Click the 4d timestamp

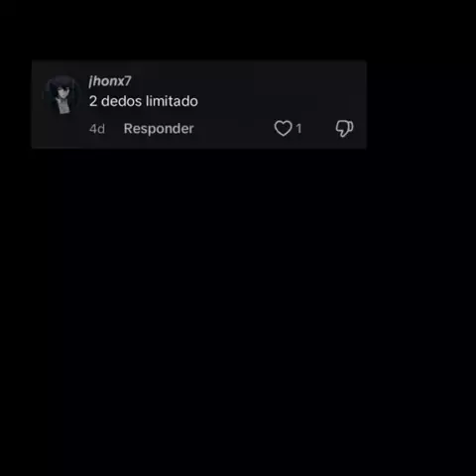tap(97, 129)
